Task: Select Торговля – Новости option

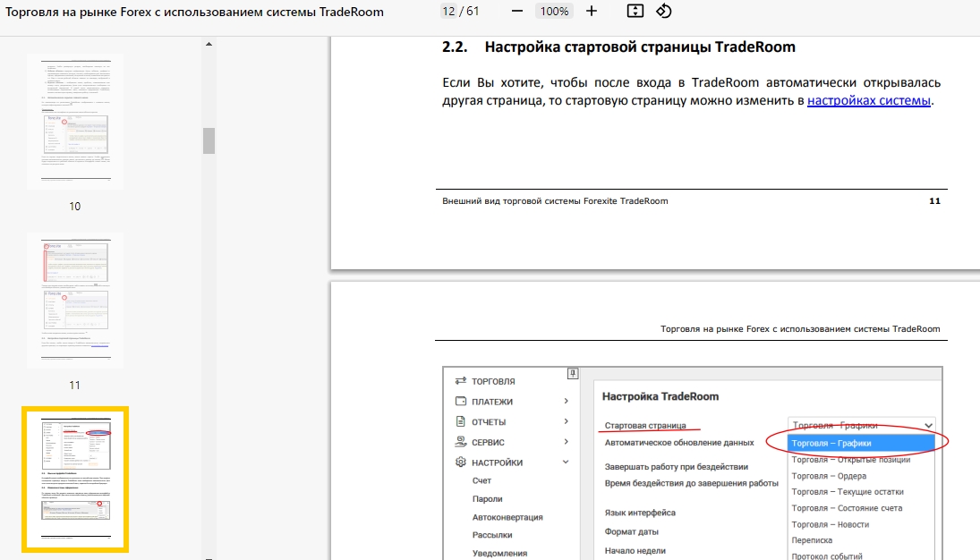Action: click(x=830, y=524)
